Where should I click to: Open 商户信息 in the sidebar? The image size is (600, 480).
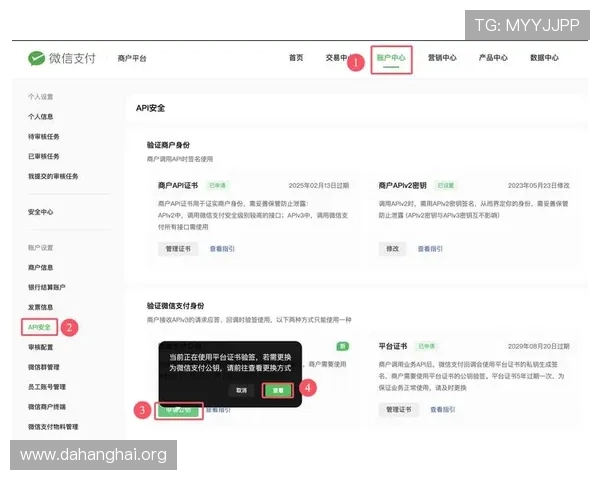click(x=41, y=268)
